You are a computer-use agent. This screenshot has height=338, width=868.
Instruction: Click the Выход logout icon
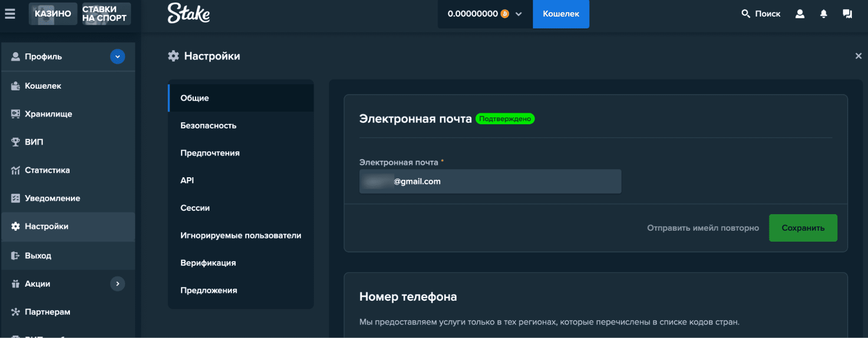(16, 256)
